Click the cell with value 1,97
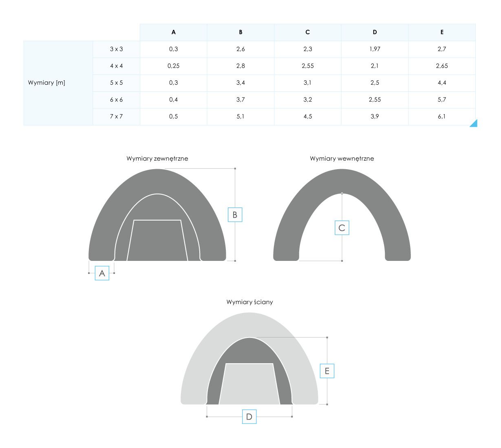The height and width of the screenshot is (448, 501). (x=375, y=49)
